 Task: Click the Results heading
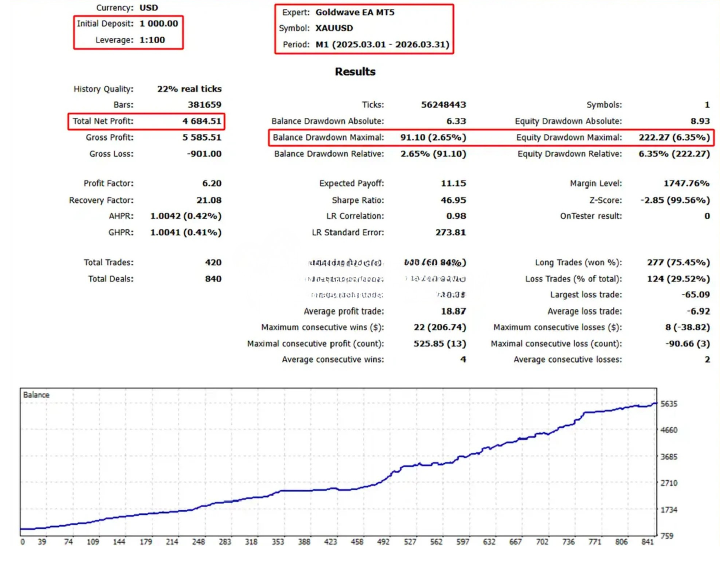(355, 72)
